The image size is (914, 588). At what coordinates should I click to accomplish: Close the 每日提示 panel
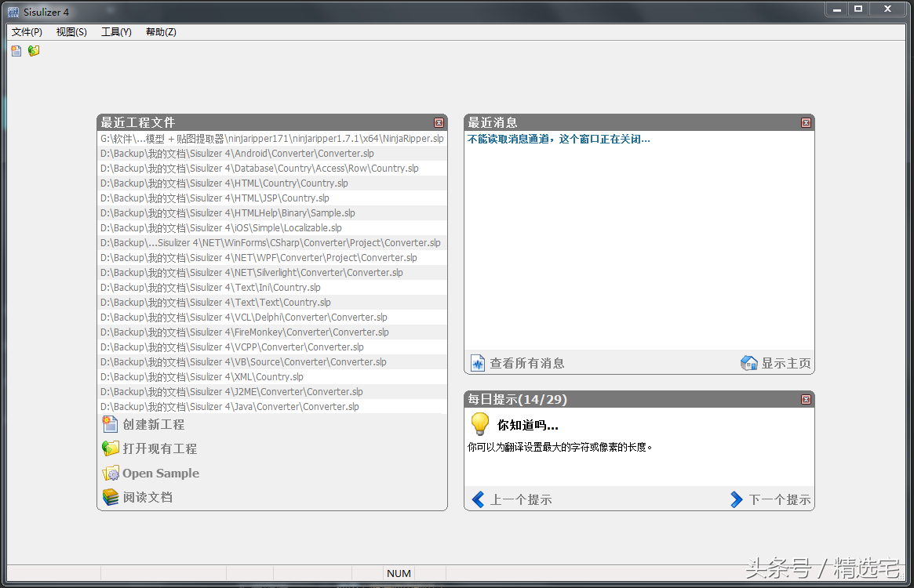point(807,399)
